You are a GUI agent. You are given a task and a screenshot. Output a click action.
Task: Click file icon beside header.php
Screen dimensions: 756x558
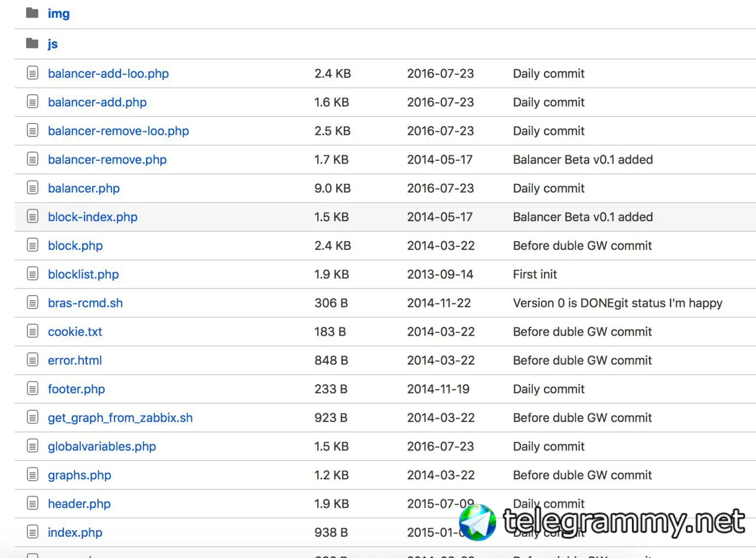32,503
